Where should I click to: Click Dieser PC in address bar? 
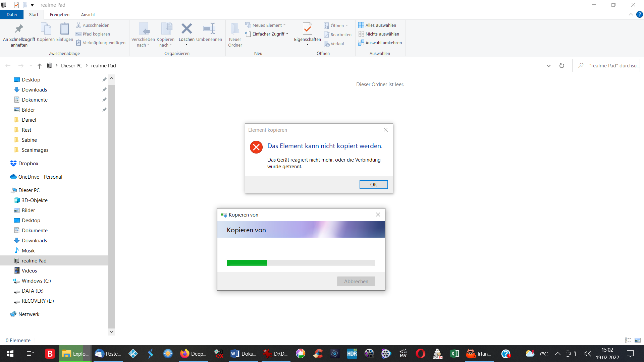click(71, 66)
